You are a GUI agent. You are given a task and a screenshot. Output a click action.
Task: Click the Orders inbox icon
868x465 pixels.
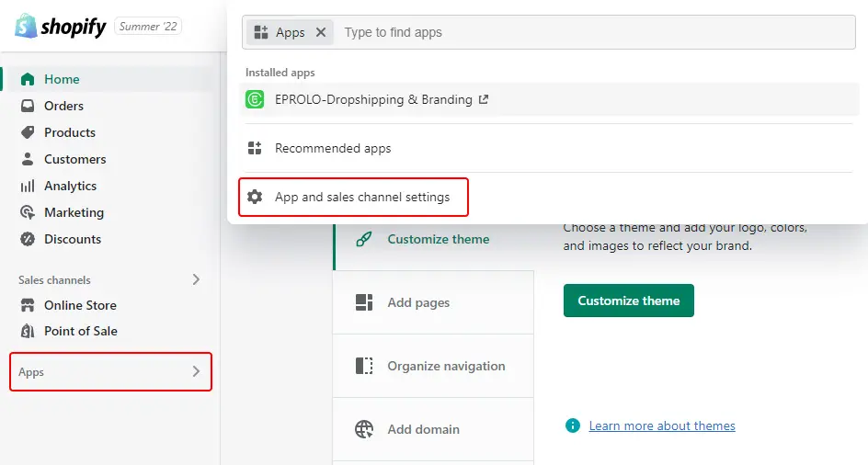click(28, 106)
